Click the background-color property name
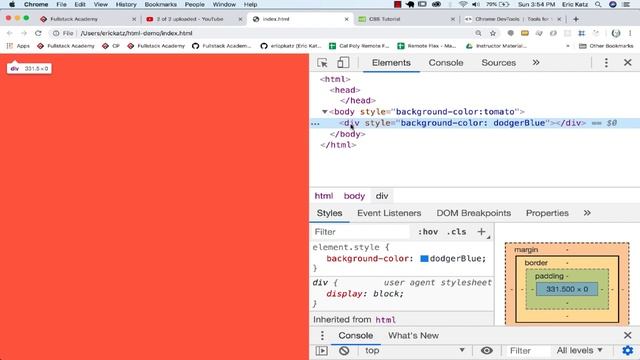This screenshot has width=640, height=360. (369, 258)
